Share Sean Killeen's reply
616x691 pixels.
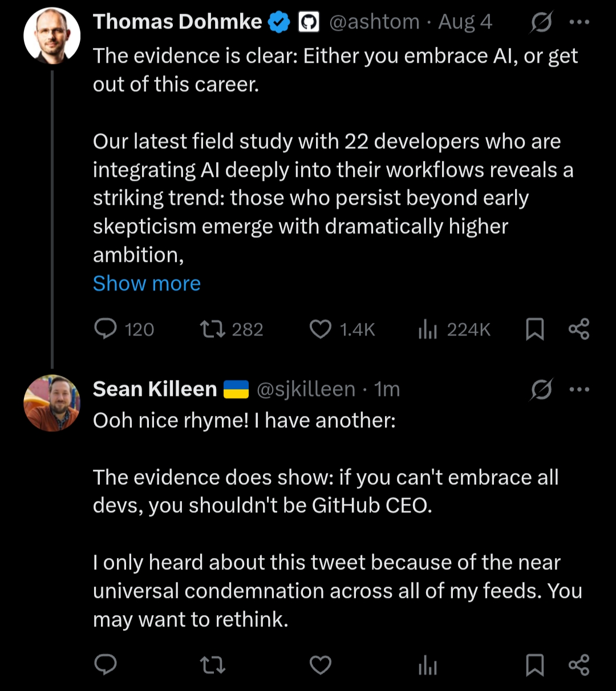click(579, 665)
